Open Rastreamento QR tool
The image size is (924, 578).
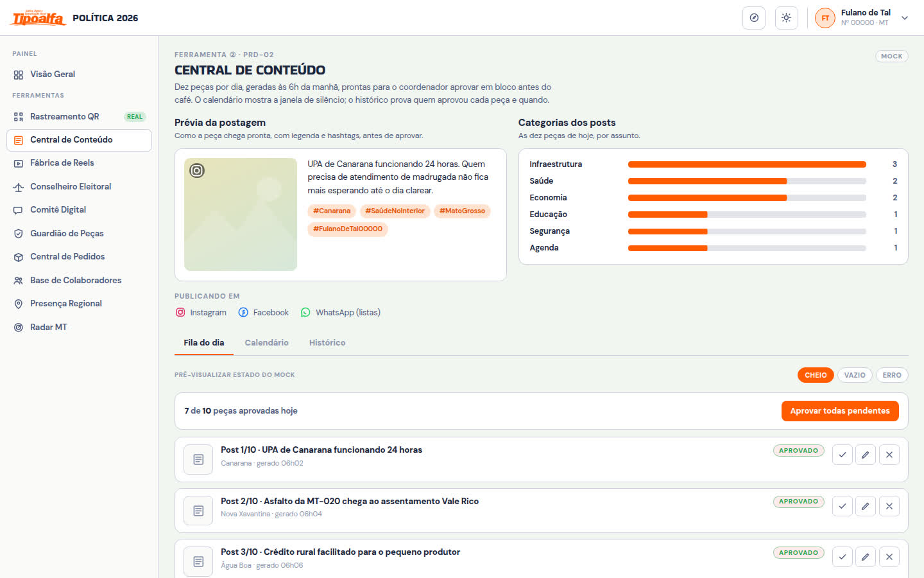coord(79,117)
